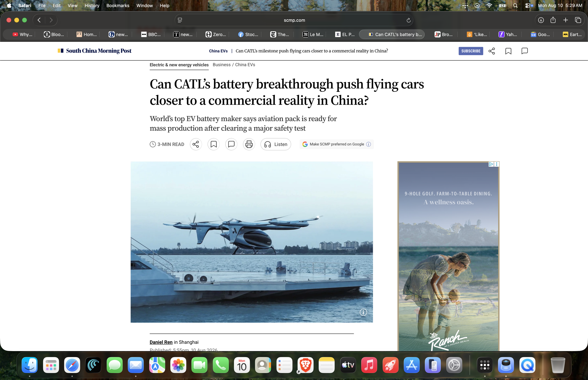588x380 pixels.
Task: Click bookmark icon in sticky SCMP header
Action: point(508,51)
